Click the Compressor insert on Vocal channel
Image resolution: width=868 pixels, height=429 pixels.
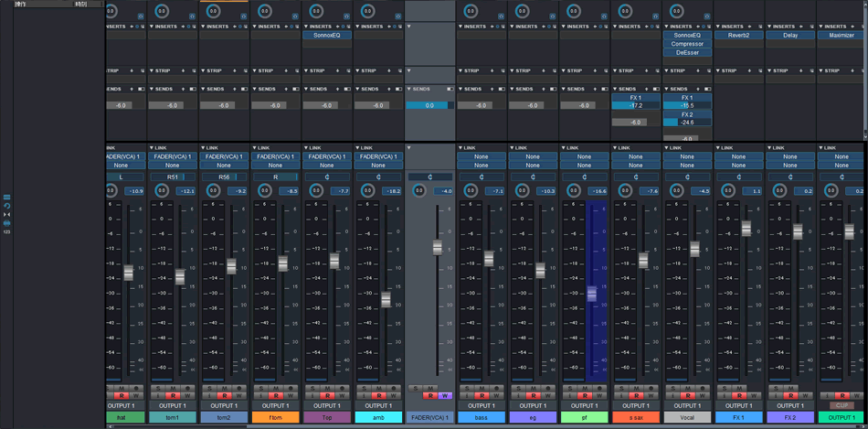(687, 44)
